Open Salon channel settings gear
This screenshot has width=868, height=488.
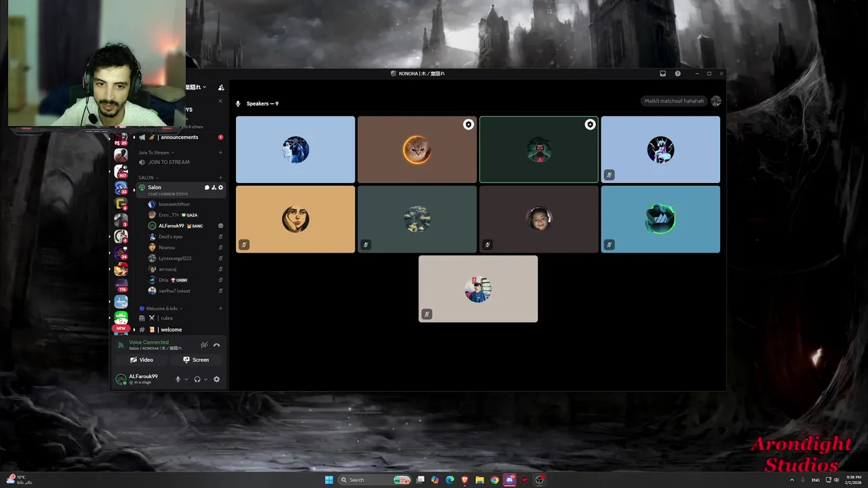[220, 188]
